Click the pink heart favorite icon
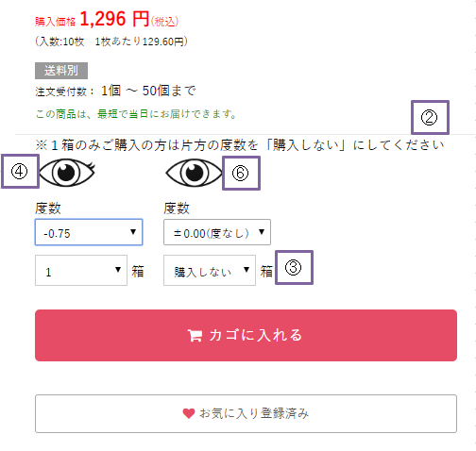This screenshot has height=451, width=476. click(189, 413)
